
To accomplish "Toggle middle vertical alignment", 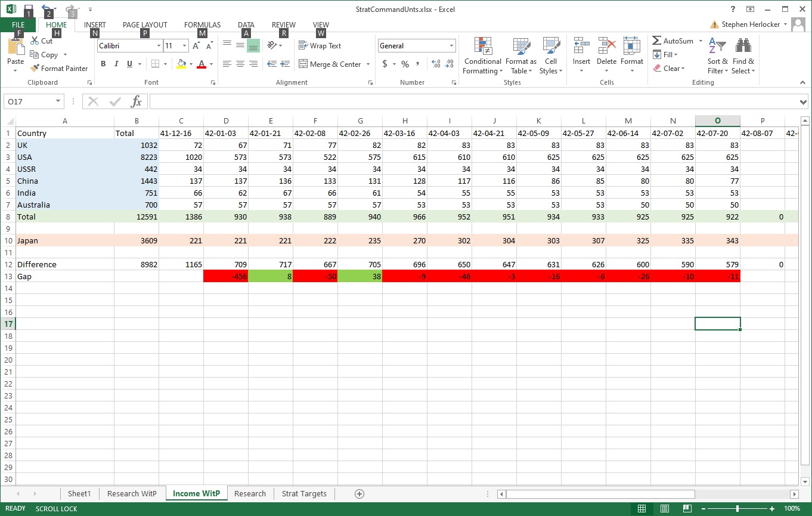I will coord(240,45).
